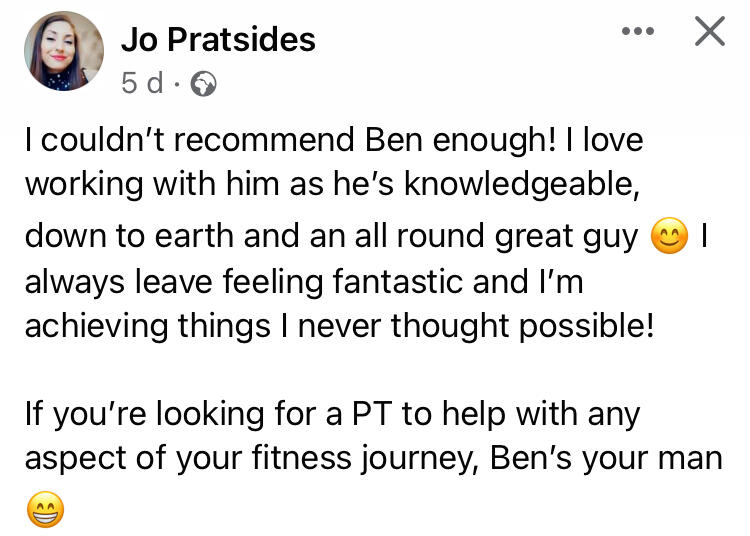
Task: Click the line "achieving things I never thought possible!"
Action: pyautogui.click(x=339, y=327)
